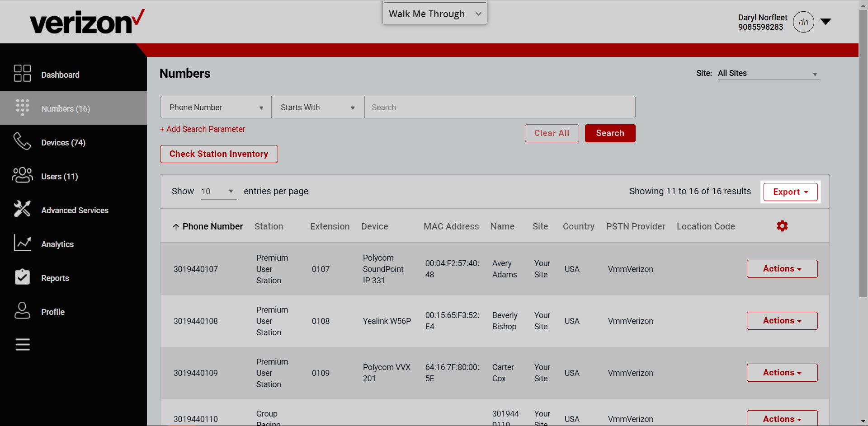Click phone number 3019440107
This screenshot has width=868, height=426.
tap(196, 269)
